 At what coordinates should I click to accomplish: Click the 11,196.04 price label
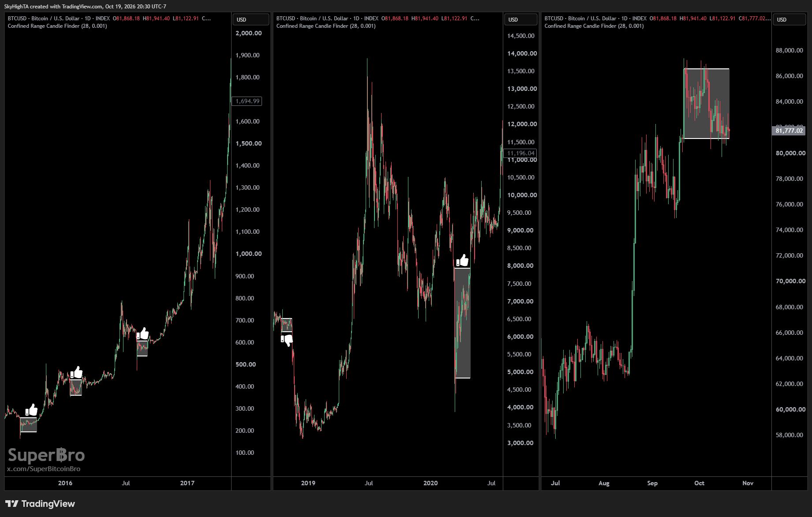coord(520,153)
